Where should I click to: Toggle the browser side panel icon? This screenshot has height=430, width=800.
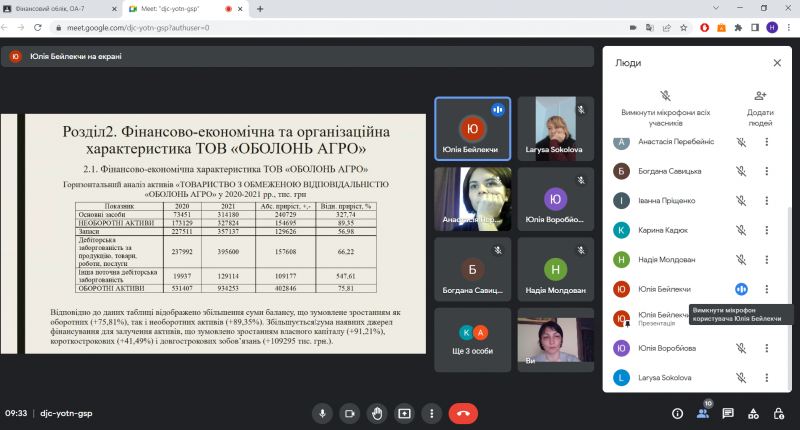(x=755, y=28)
